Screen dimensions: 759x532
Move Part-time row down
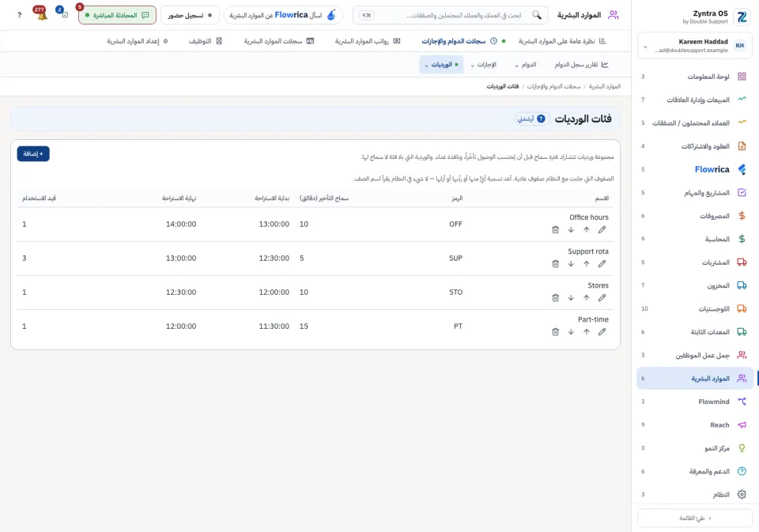tap(571, 332)
